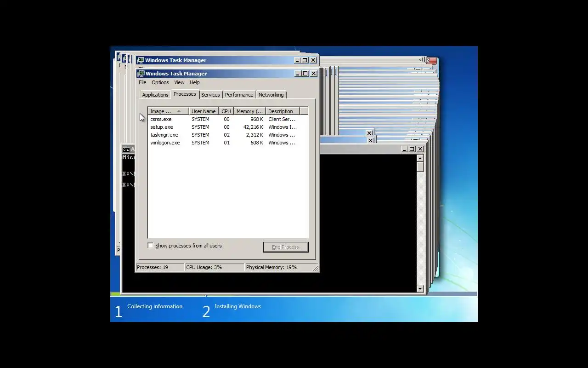
Task: Select the taskmgr.exe process
Action: pyautogui.click(x=227, y=135)
